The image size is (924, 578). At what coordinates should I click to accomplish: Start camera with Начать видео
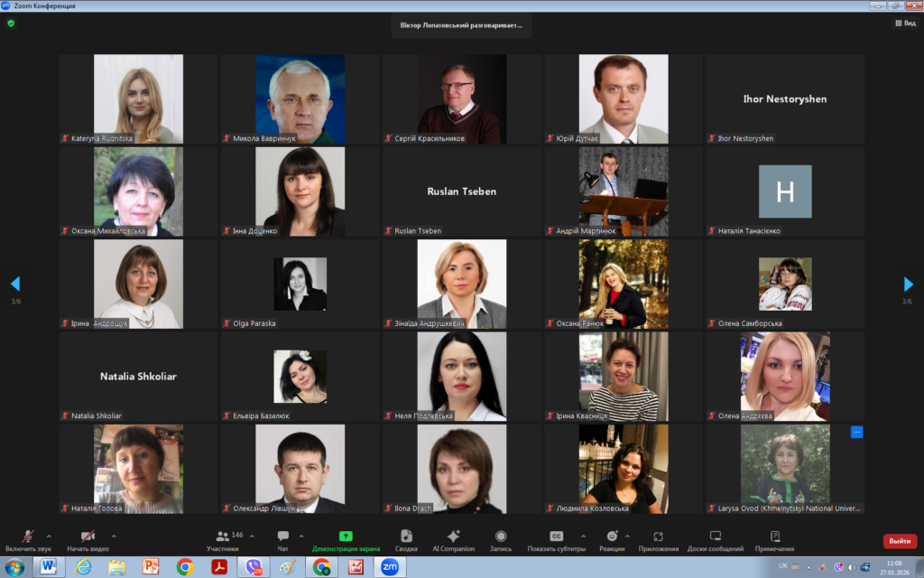[88, 539]
